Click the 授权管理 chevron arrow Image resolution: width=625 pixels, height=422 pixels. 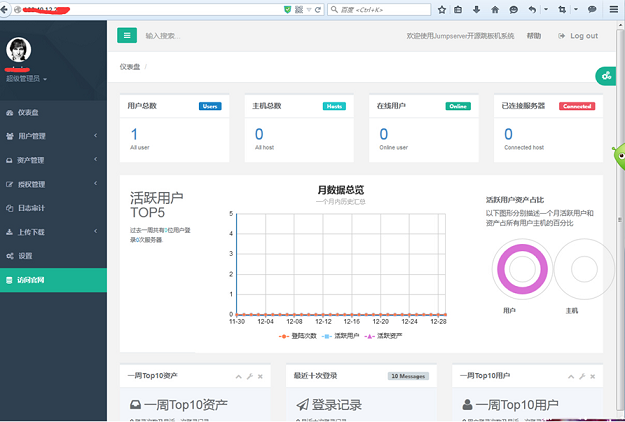coord(96,183)
